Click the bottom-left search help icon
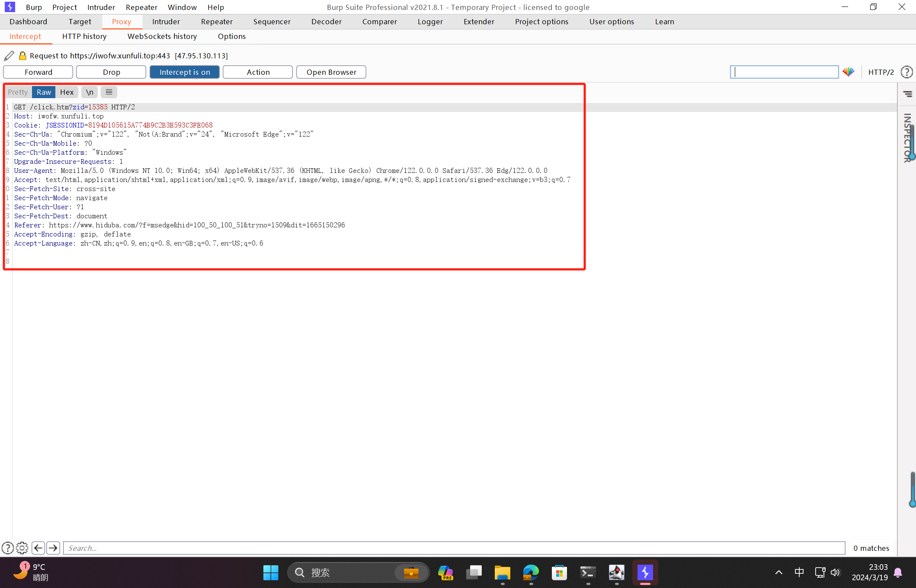916x588 pixels. point(7,548)
